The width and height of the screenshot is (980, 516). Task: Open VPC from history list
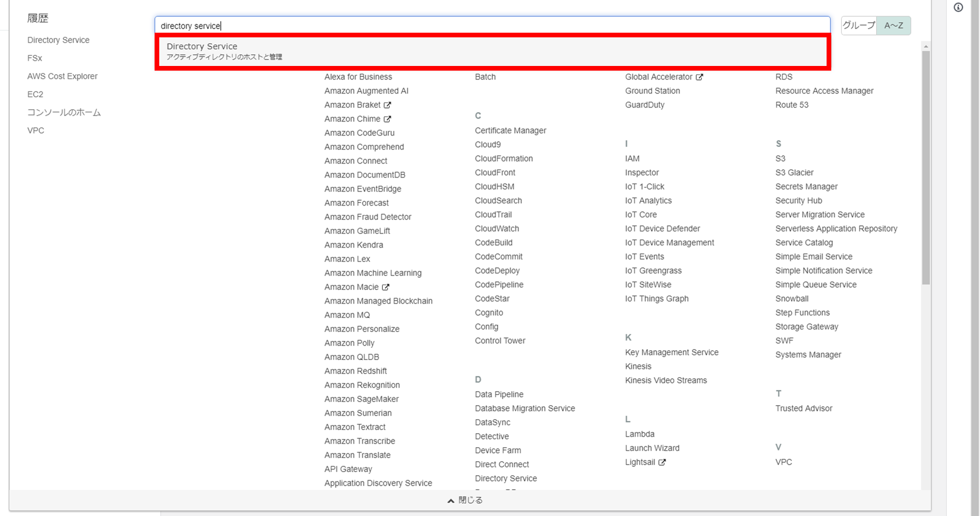pyautogui.click(x=36, y=131)
